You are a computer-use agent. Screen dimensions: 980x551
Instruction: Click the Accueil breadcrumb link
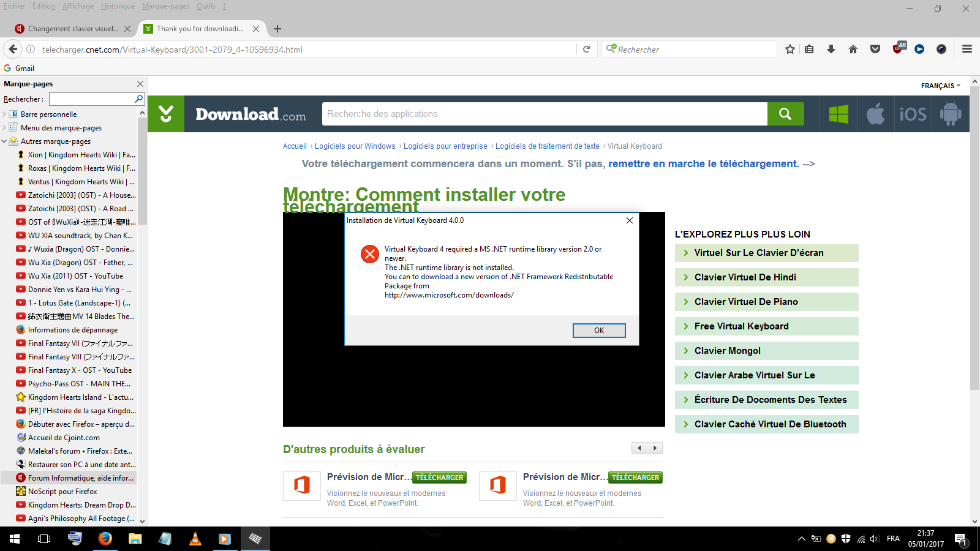295,146
